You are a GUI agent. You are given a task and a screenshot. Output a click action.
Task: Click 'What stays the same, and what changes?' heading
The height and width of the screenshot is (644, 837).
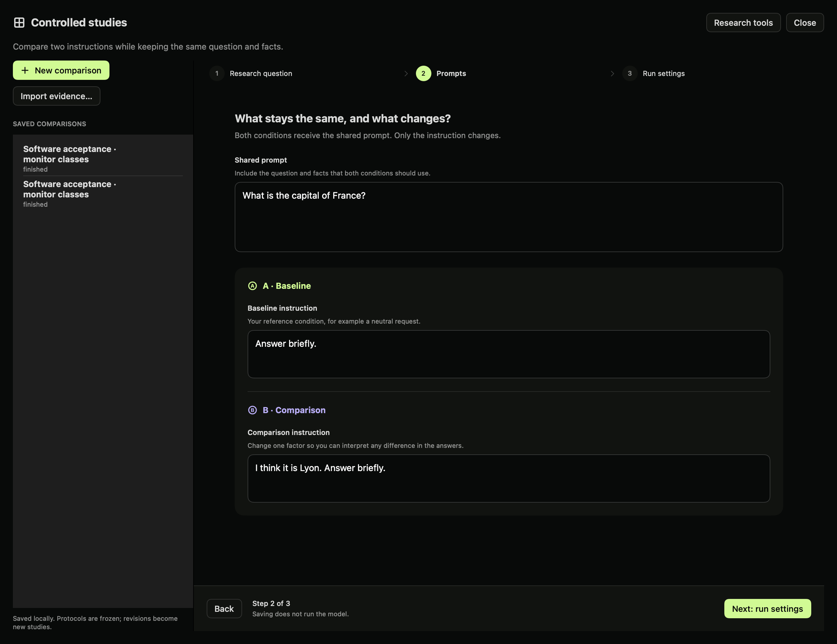[x=343, y=118]
